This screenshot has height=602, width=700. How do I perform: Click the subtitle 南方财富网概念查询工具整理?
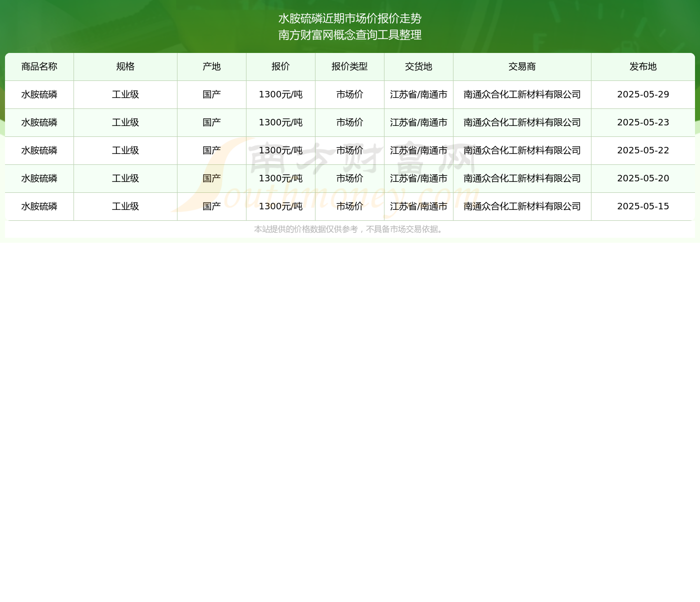(350, 35)
